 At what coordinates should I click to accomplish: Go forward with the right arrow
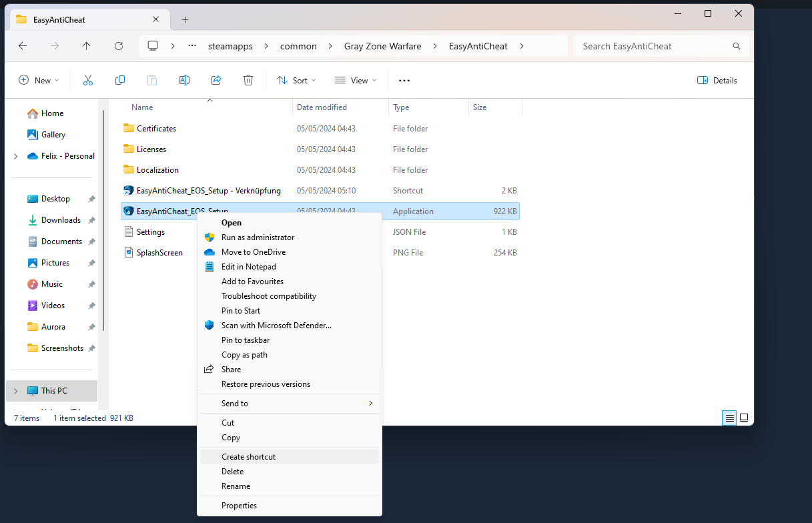[55, 46]
